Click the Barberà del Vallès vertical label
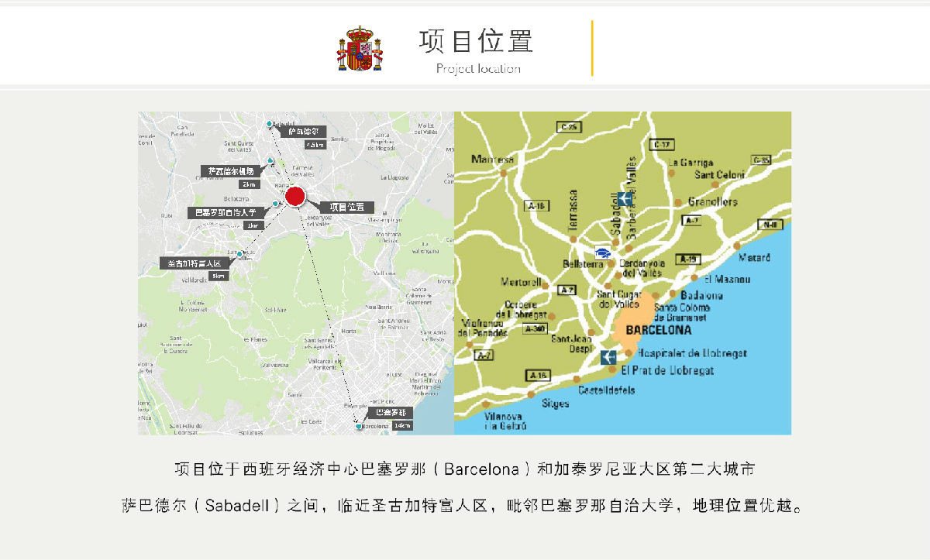Image resolution: width=930 pixels, height=560 pixels. [631, 198]
